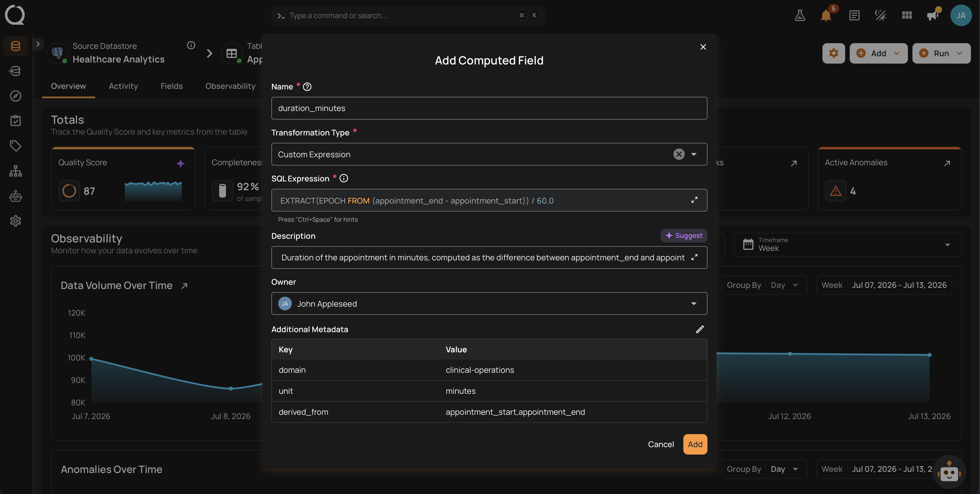Switch to the Overview tab
The height and width of the screenshot is (494, 980).
coord(68,86)
